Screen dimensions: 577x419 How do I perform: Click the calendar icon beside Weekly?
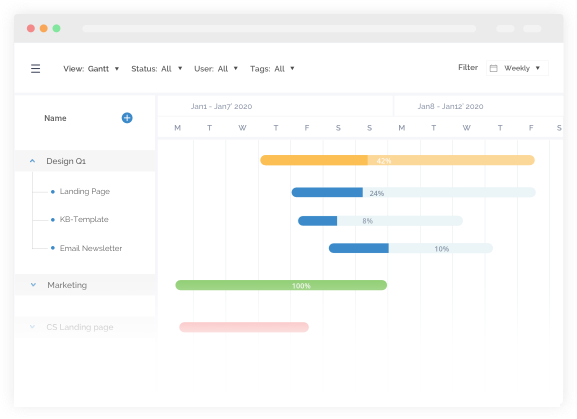pyautogui.click(x=493, y=68)
